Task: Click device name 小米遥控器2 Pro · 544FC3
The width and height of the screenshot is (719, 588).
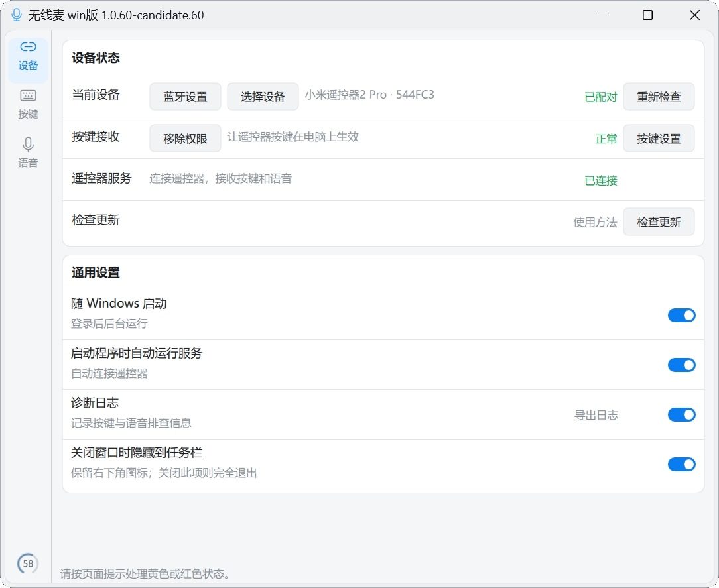Action: click(369, 95)
